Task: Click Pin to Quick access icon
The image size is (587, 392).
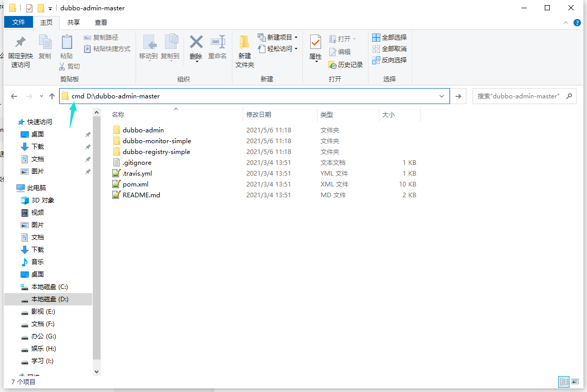Action: [20, 42]
